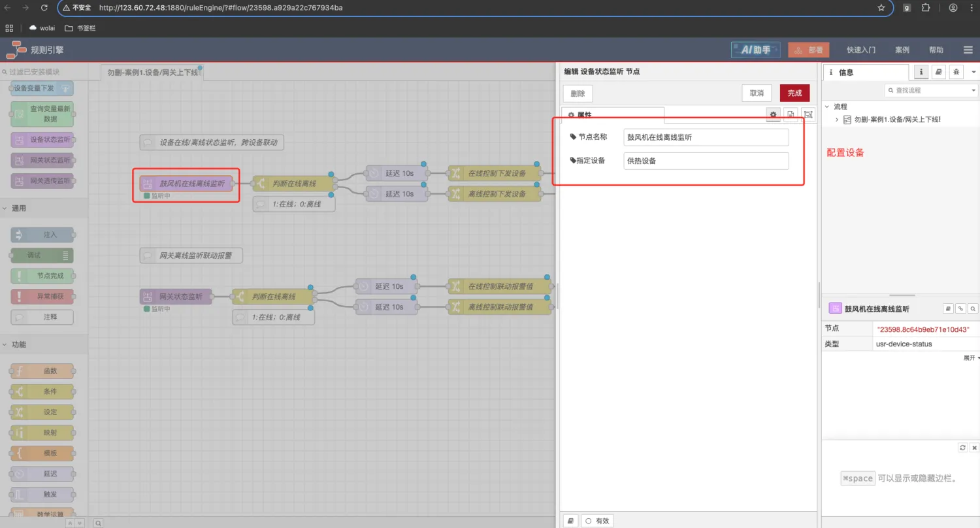Open node description document icon
Image resolution: width=980 pixels, height=528 pixels.
coord(791,114)
